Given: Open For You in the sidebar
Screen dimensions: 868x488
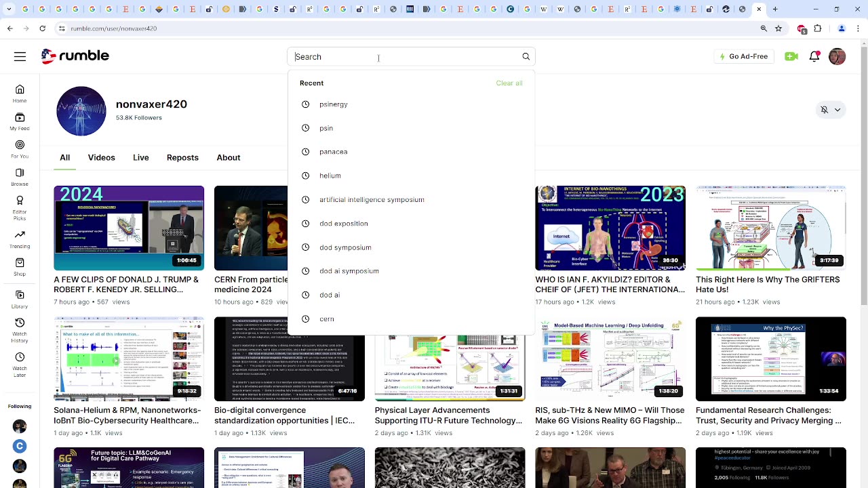Looking at the screenshot, I should (x=20, y=149).
